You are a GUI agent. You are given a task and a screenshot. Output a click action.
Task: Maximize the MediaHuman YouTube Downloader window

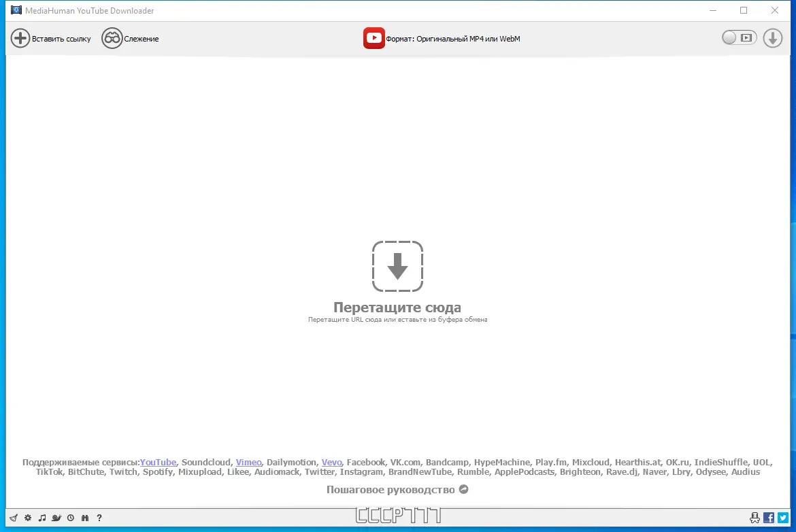744,10
